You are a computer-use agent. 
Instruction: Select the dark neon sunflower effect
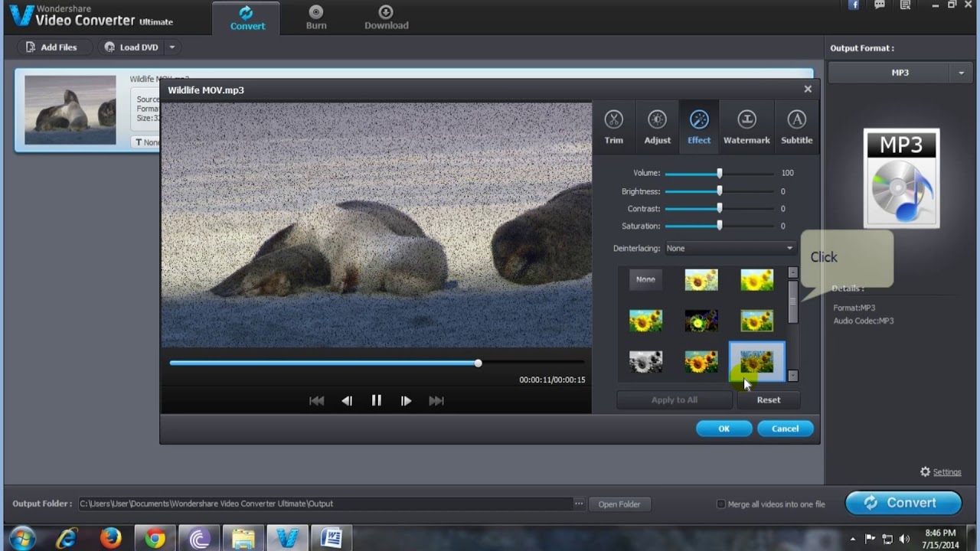[x=701, y=321]
